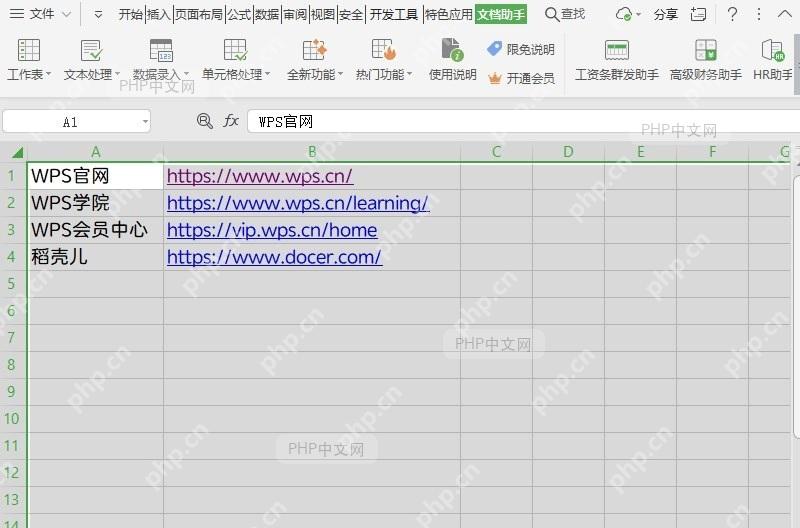Select cell A1 with WPS官网
The image size is (800, 528).
[95, 177]
